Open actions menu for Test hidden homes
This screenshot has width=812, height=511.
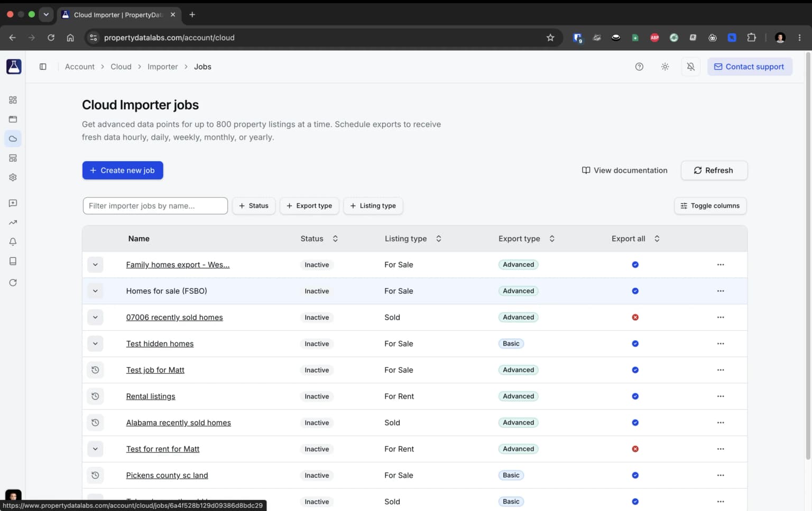[x=721, y=343]
